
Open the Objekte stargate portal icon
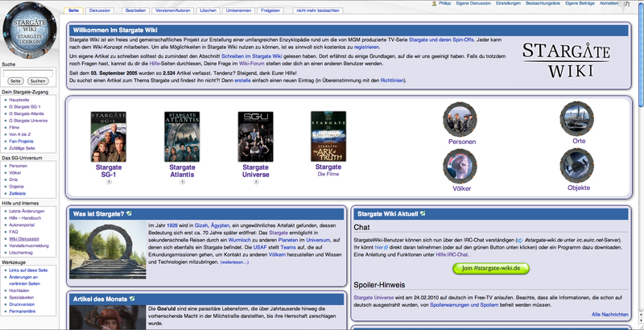coord(579,166)
